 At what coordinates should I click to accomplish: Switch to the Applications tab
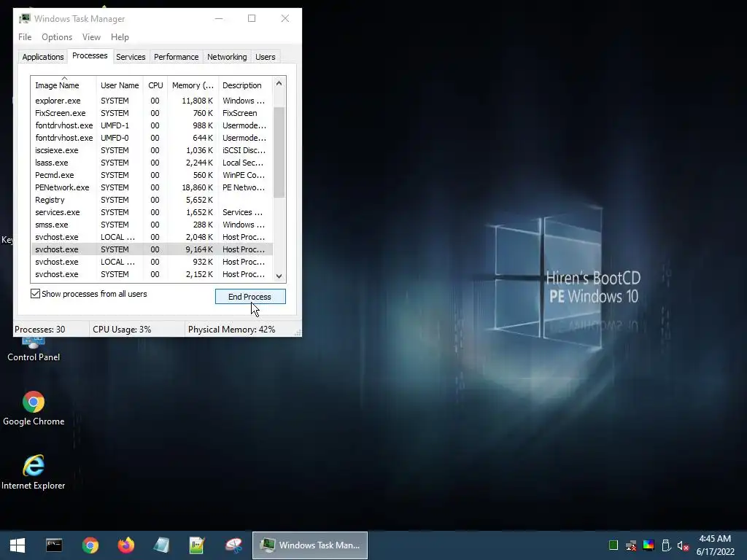pos(43,57)
